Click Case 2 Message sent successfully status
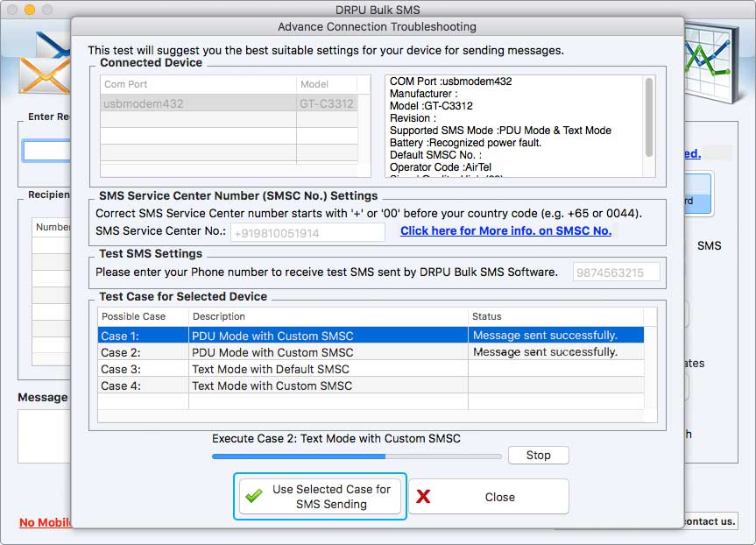Image resolution: width=756 pixels, height=545 pixels. (545, 352)
